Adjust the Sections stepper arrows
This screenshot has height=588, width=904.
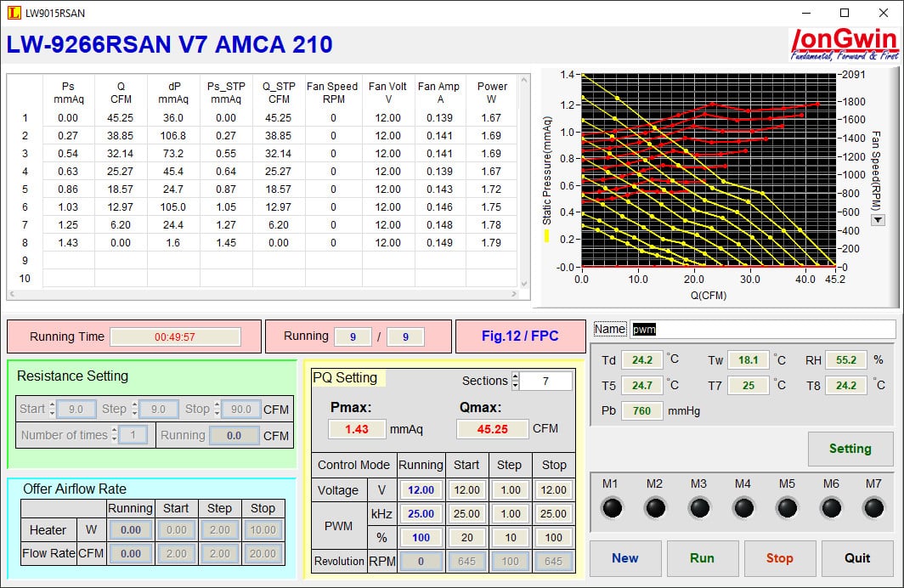[x=514, y=381]
